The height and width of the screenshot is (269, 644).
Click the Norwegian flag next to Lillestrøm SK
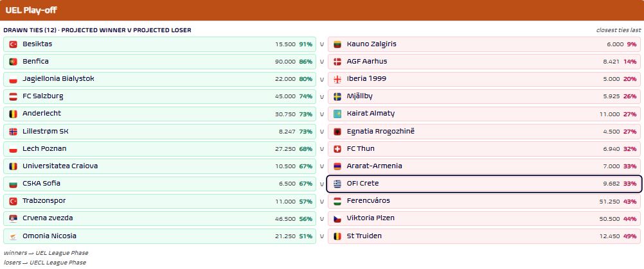[13, 132]
